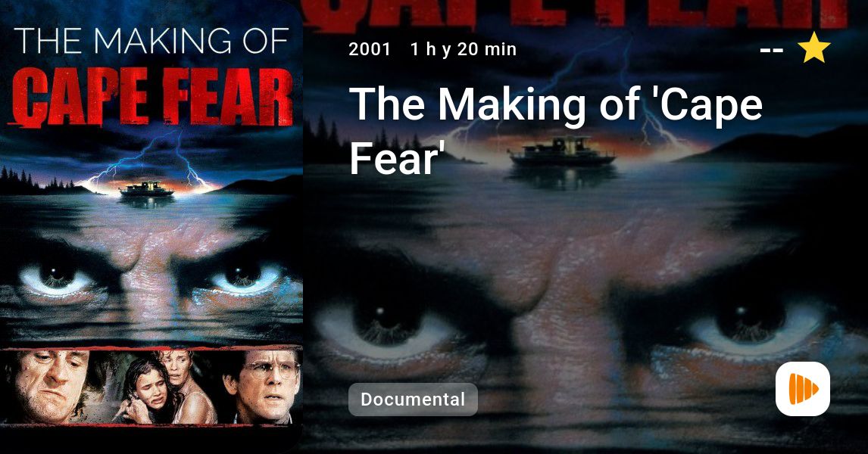
Task: Click the title The Making of 'Cape Fear'
Action: [x=556, y=130]
